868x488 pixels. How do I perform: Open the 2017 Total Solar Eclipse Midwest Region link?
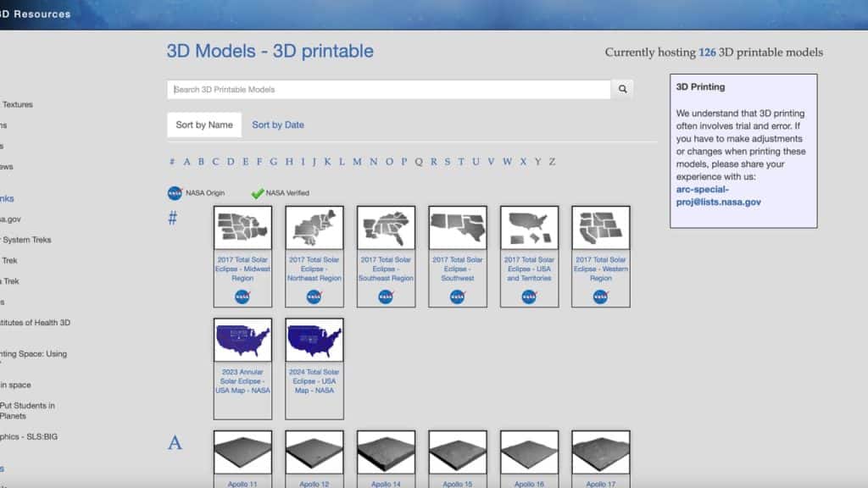242,269
